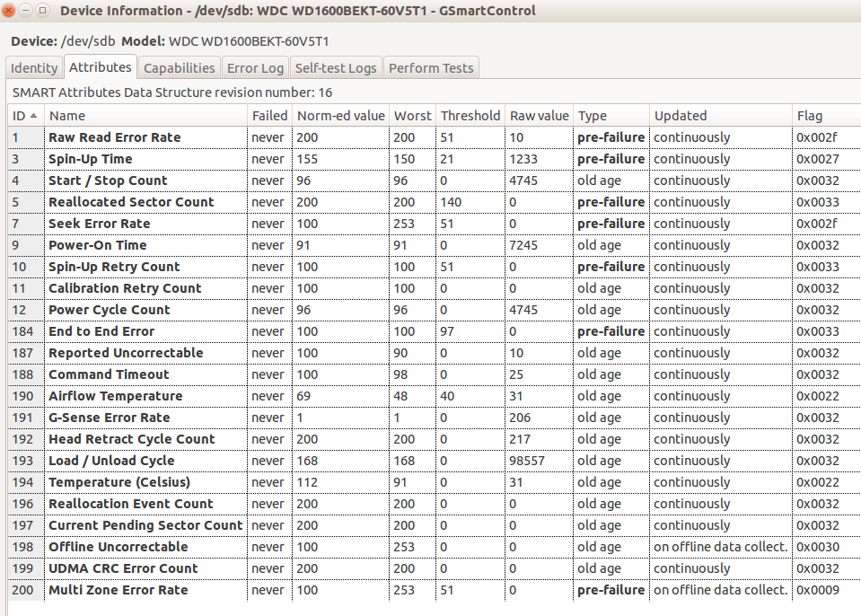The width and height of the screenshot is (861, 616).
Task: Click pre-failure type in Seek Error Rate row
Action: click(611, 224)
